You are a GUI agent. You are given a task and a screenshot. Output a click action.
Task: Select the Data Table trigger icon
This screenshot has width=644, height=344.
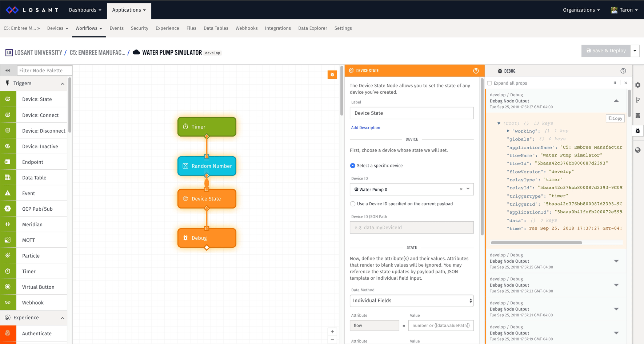click(x=8, y=177)
